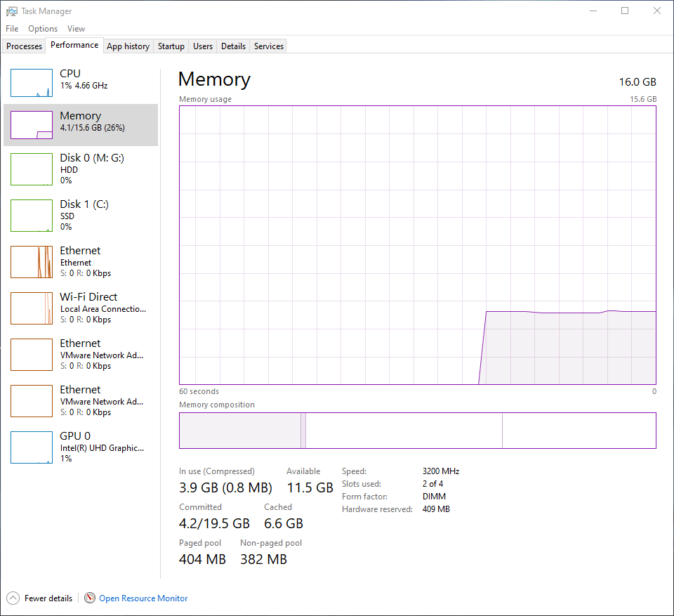Select the first Ethernet adapter graph

32,262
